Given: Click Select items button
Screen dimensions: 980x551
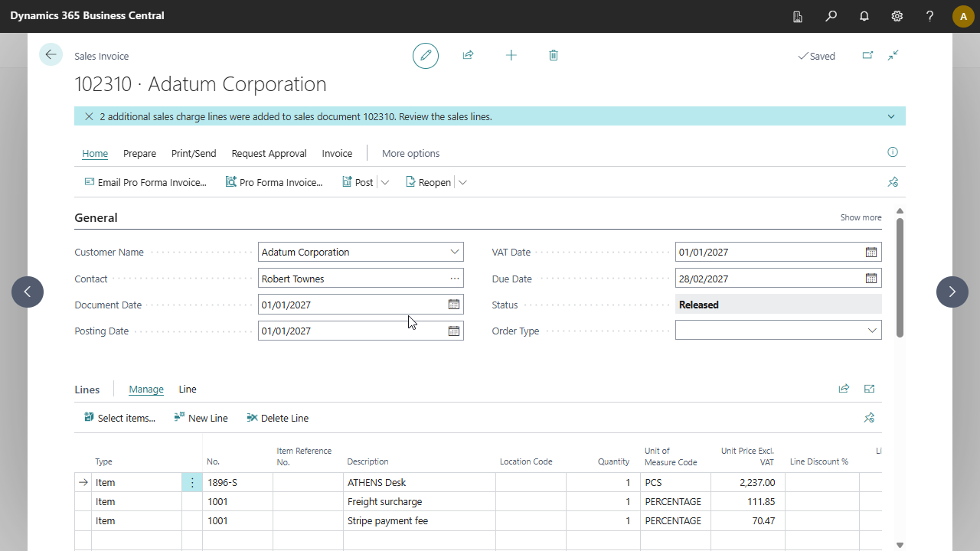Looking at the screenshot, I should click(x=119, y=418).
